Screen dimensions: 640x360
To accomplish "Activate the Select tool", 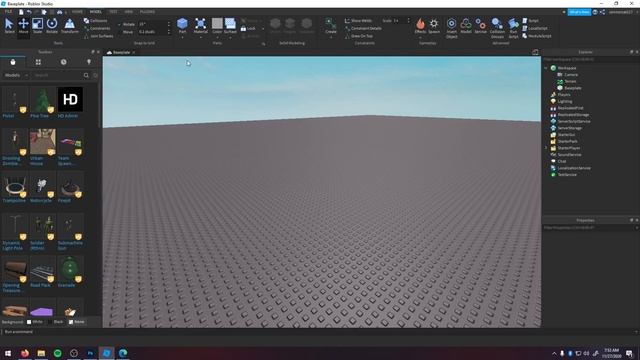I will tap(9, 25).
